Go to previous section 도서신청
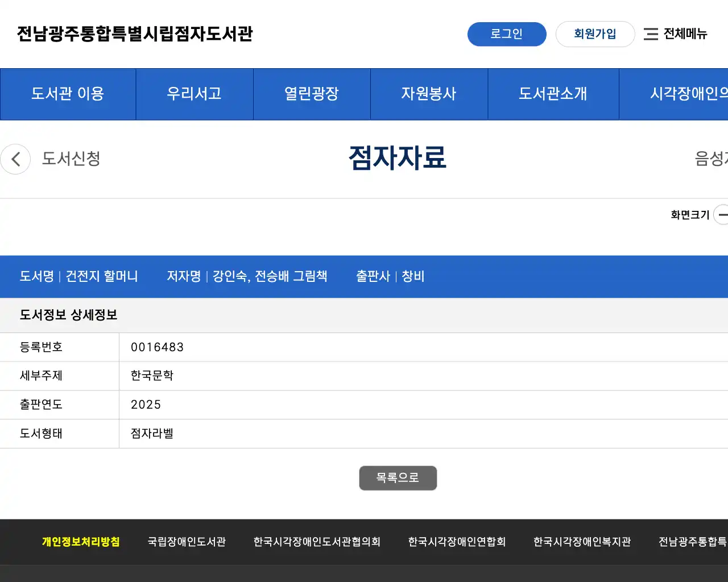 click(x=71, y=159)
